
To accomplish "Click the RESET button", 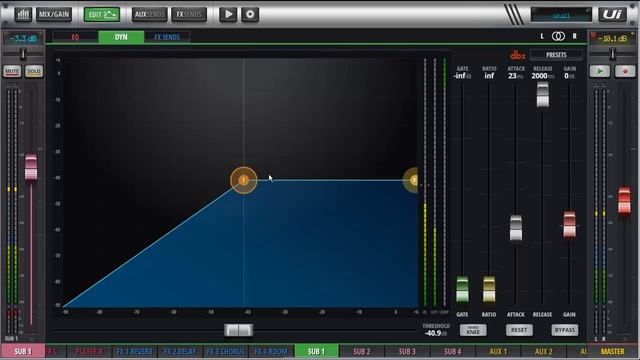I will tap(519, 330).
